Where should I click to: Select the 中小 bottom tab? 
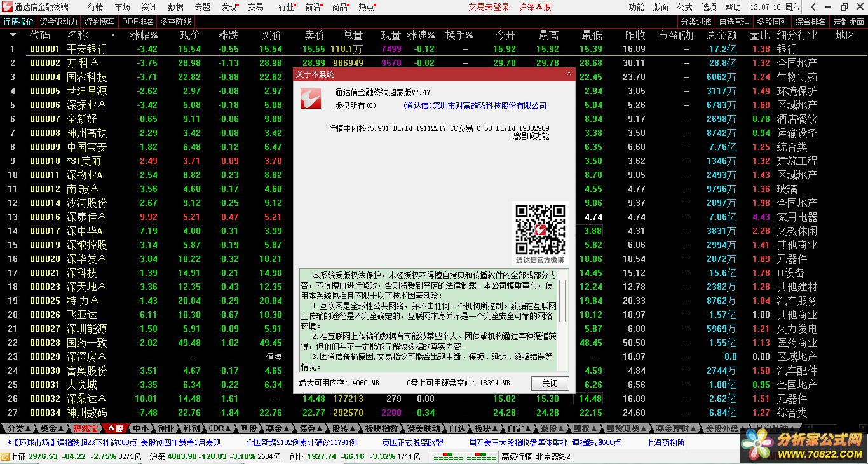(140, 428)
